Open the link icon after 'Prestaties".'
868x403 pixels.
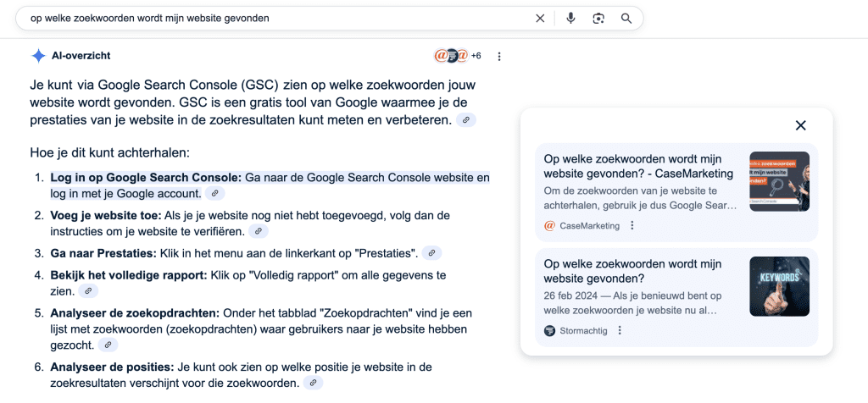[431, 253]
